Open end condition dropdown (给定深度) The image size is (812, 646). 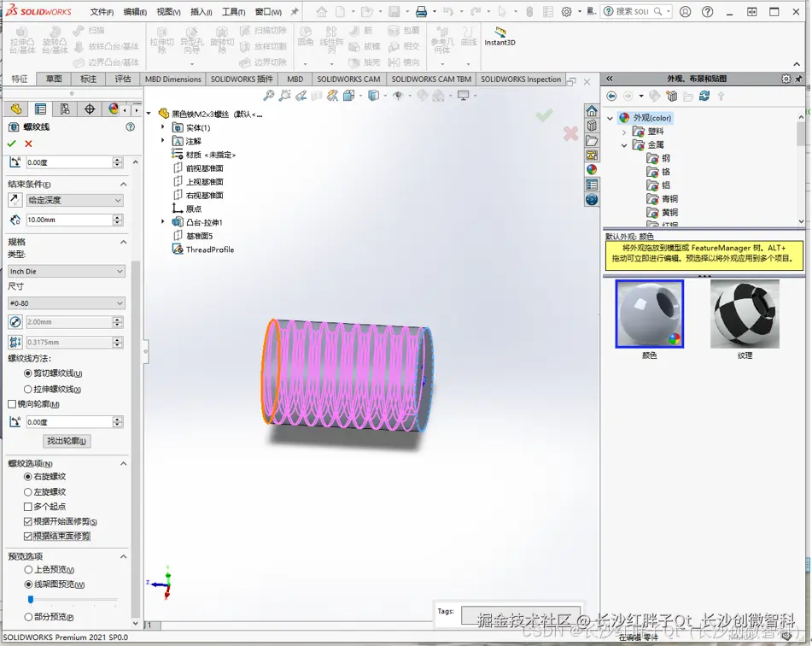tap(75, 200)
